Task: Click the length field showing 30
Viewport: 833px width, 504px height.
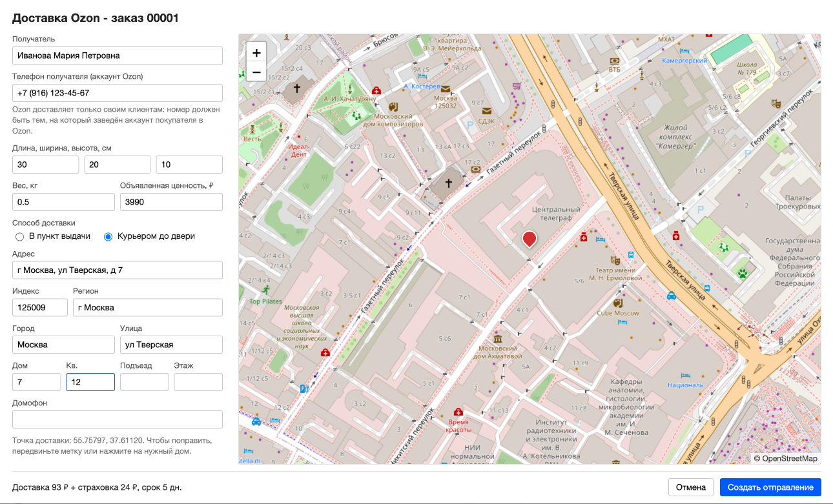Action: [46, 165]
